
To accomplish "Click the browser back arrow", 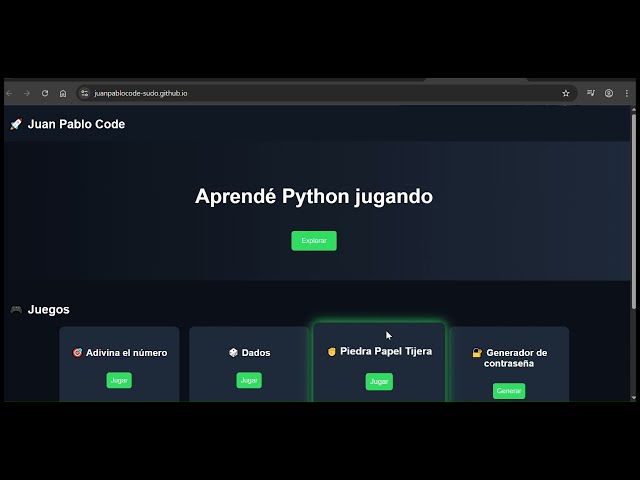I will pos(9,93).
